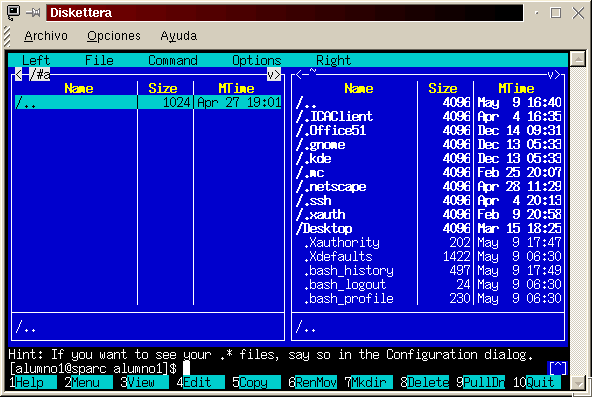Viewport: 592px width, 397px height.
Task: Sort right panel by Name header
Action: point(359,88)
